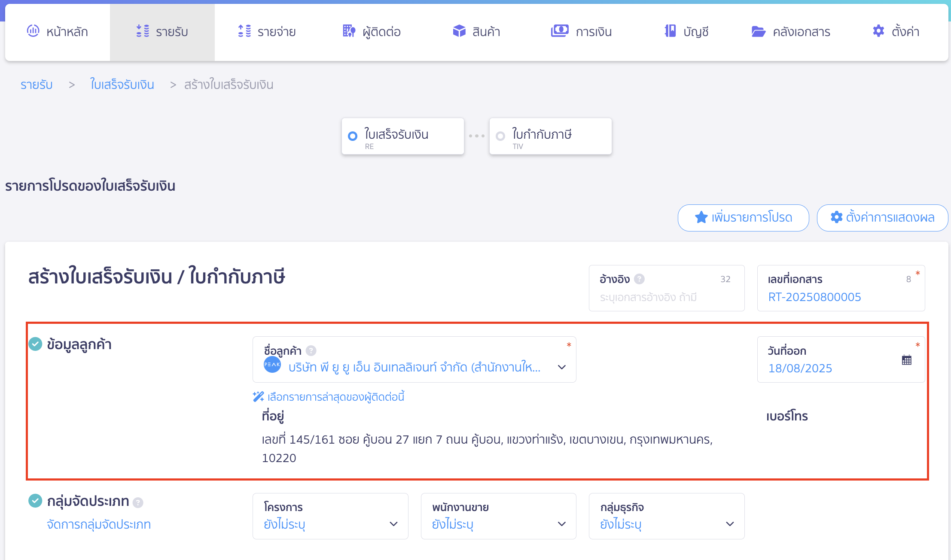Screen dimensions: 951x560
Task: Click the accounting book icon
Action: pyautogui.click(x=670, y=31)
